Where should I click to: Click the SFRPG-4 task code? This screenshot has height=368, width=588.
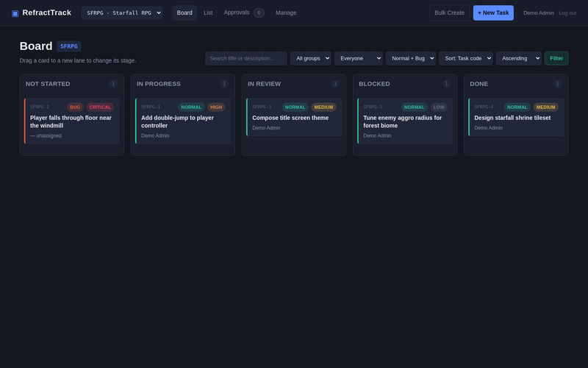pos(484,107)
